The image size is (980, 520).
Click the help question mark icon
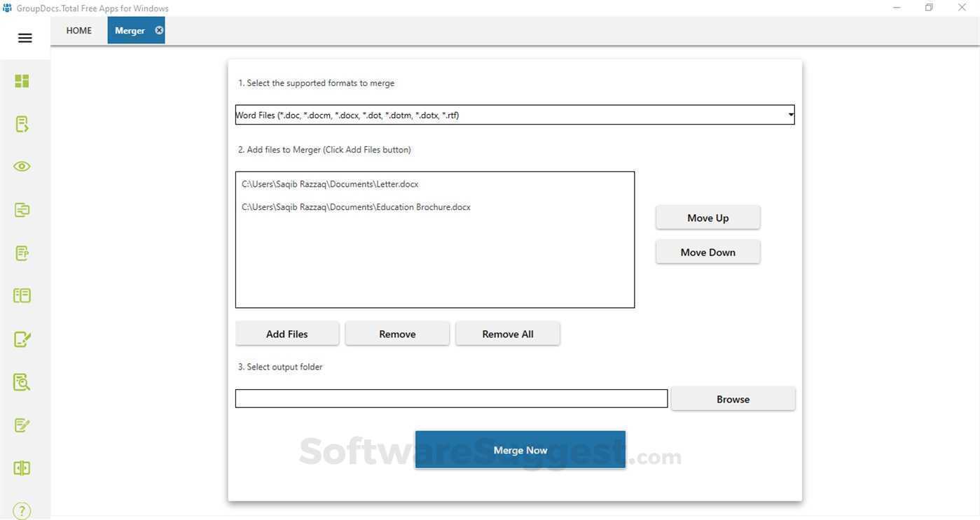point(22,510)
